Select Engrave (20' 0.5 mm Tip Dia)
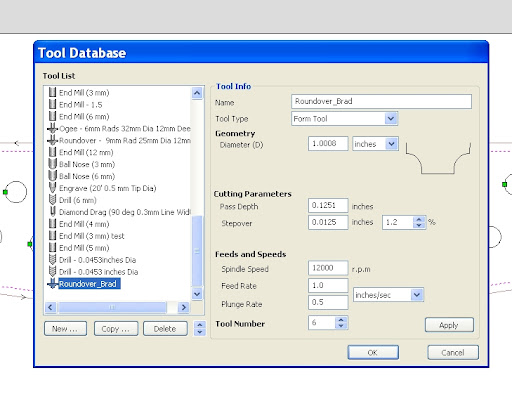Viewport: 512px width, 399px height. 108,188
